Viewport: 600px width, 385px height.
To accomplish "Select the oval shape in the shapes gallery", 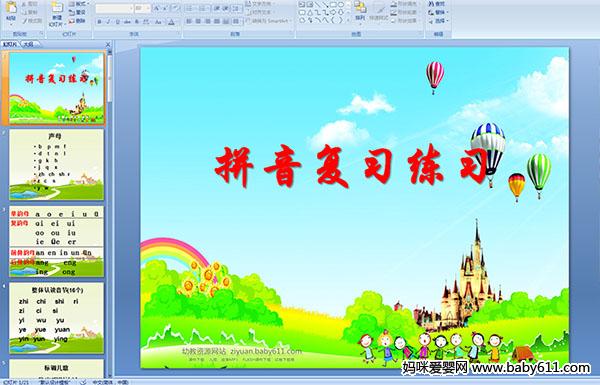I will 340,5.
